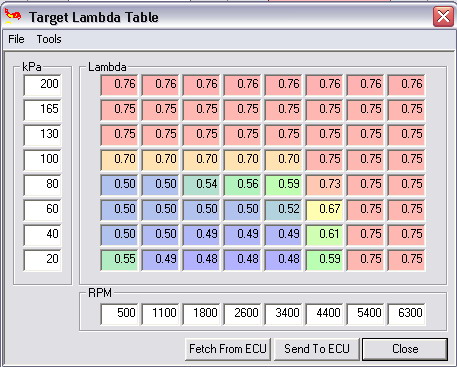Select the 0.70 cell for 100 kPa, 3400 RPM
The width and height of the screenshot is (457, 367).
pyautogui.click(x=283, y=160)
